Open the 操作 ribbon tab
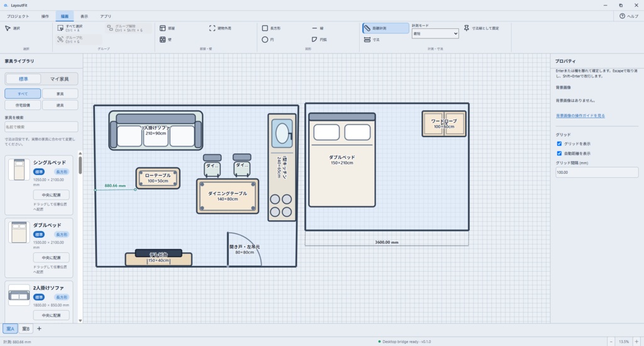This screenshot has width=644, height=346. (45, 16)
